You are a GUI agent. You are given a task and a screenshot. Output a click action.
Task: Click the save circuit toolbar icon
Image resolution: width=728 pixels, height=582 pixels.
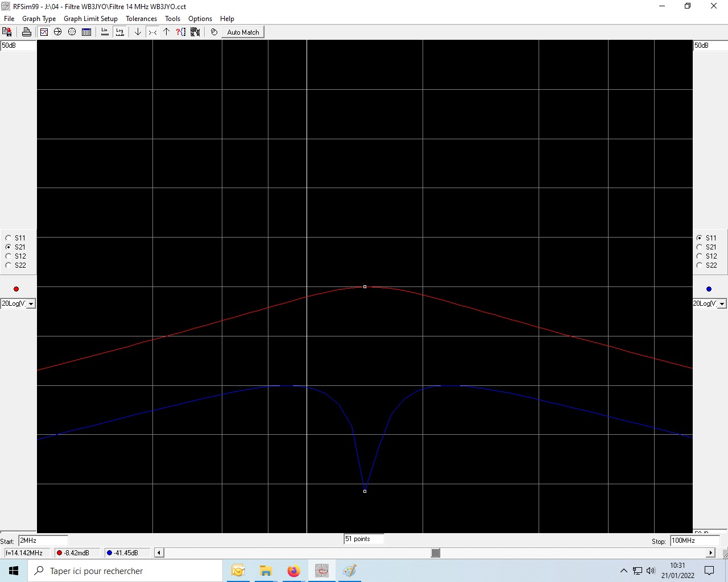(x=7, y=32)
